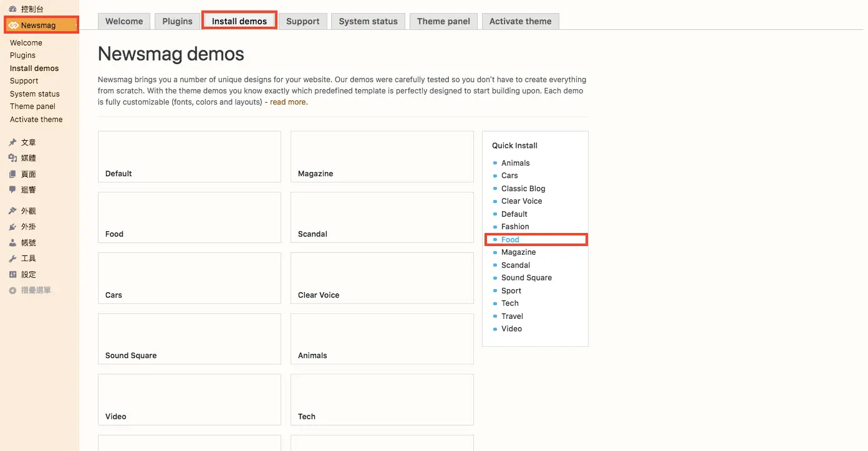This screenshot has width=868, height=451.
Task: Click Activate theme in the sidebar submenu
Action: [x=36, y=120]
